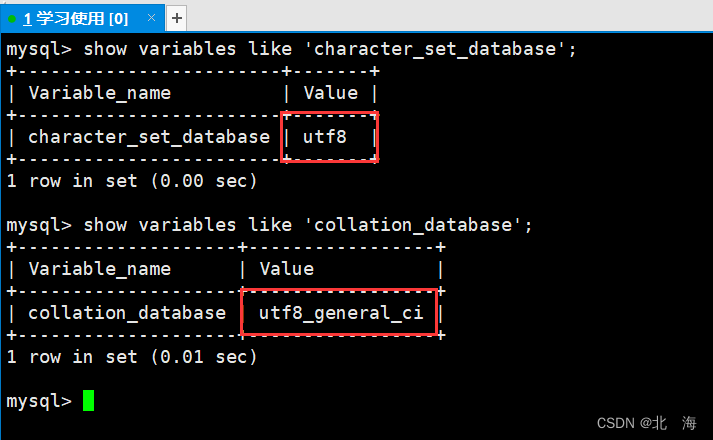Click the 0.01 sec result summary line
Viewport: 713px width, 440px height.
point(132,357)
